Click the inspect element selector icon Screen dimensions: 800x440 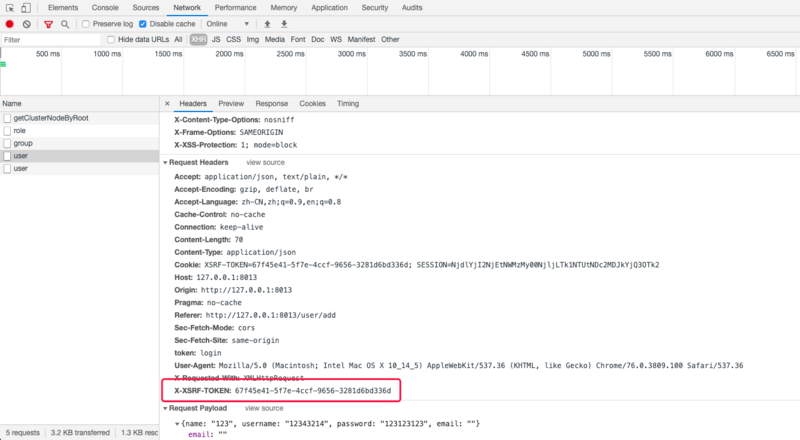pyautogui.click(x=10, y=8)
